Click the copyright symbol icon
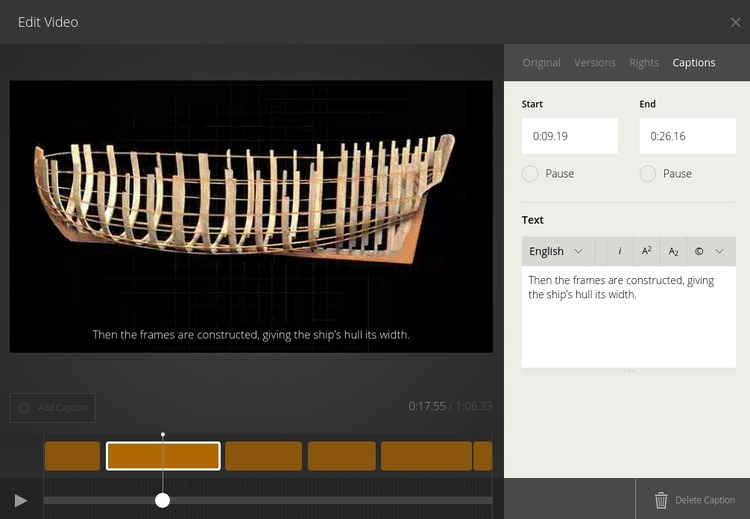This screenshot has width=750, height=519. [x=699, y=251]
